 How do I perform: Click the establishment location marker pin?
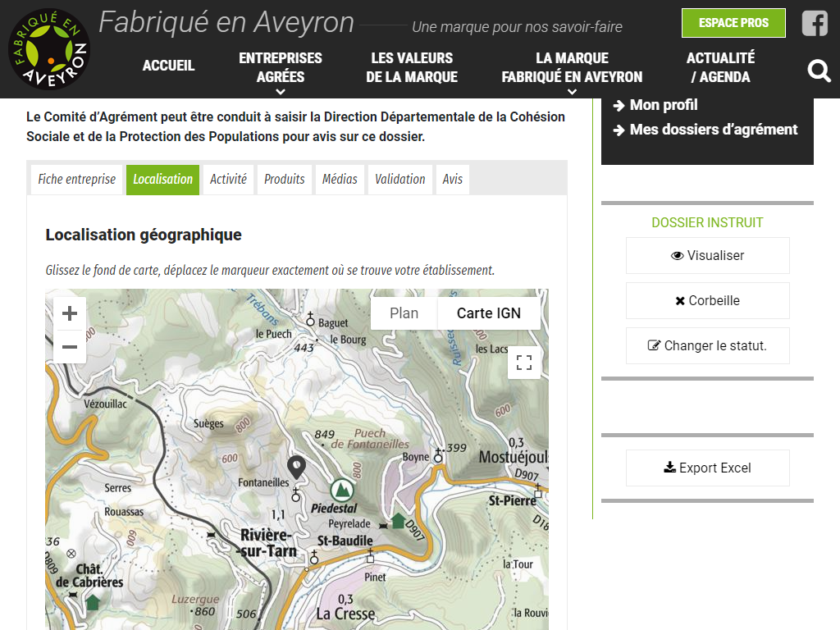[296, 467]
